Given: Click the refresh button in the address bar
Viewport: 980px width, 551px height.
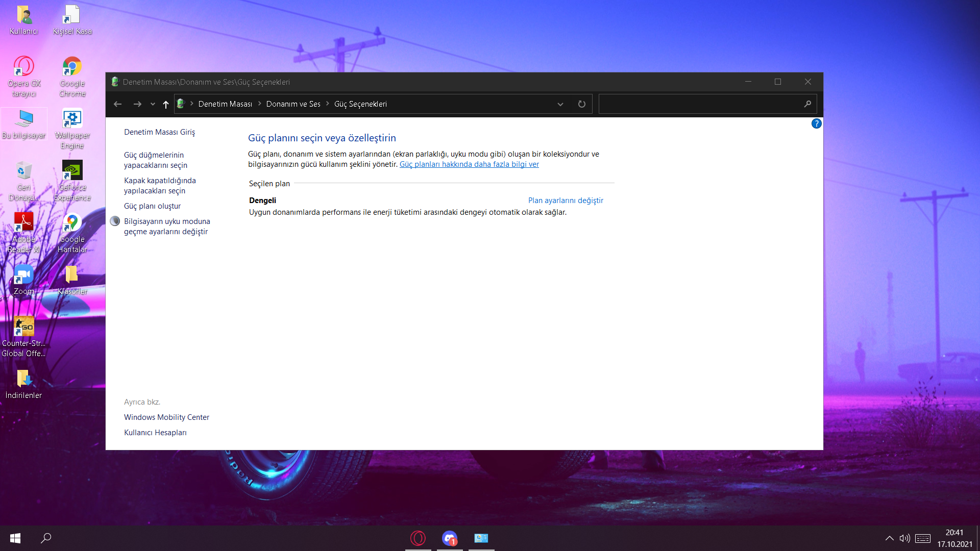Looking at the screenshot, I should tap(581, 104).
